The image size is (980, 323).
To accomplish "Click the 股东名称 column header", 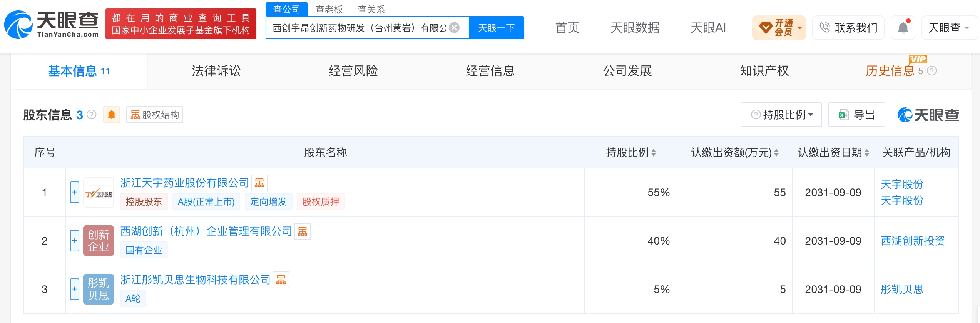I will tap(326, 153).
